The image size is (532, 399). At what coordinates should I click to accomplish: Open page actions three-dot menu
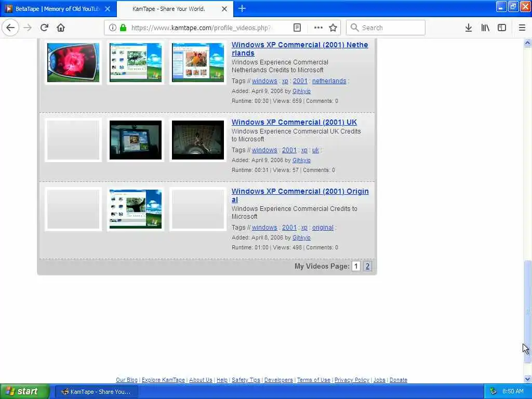click(x=318, y=28)
